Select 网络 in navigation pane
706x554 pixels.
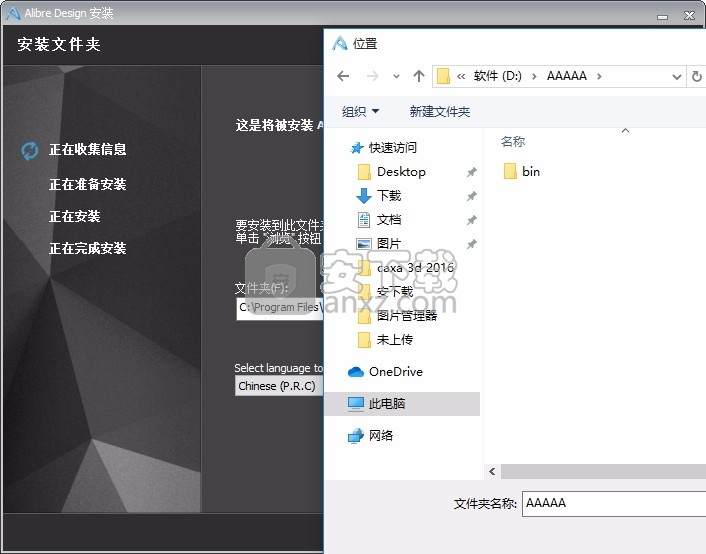(381, 436)
